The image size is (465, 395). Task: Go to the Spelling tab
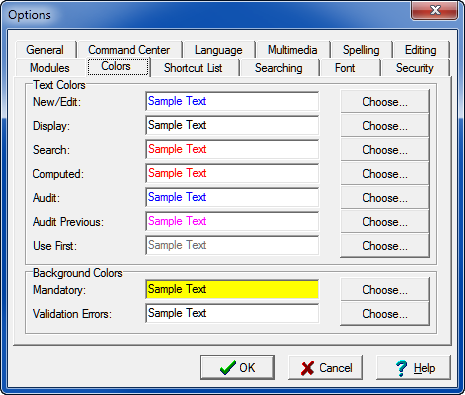pyautogui.click(x=361, y=50)
